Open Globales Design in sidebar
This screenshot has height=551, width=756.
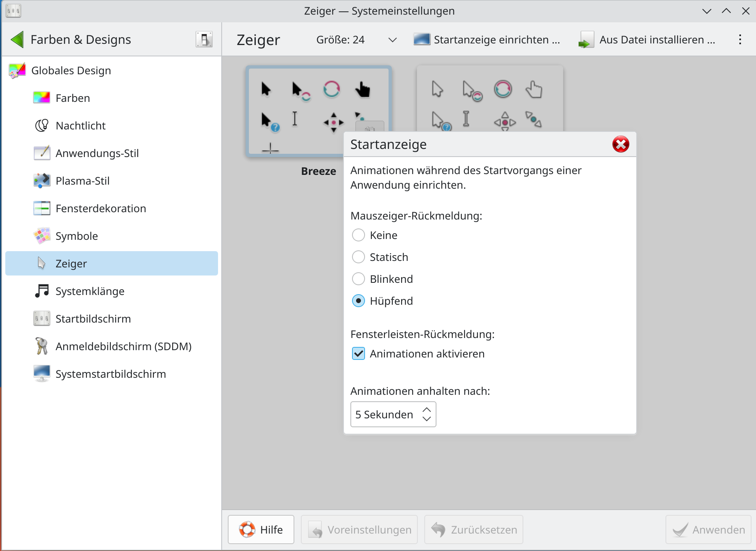[112, 71]
